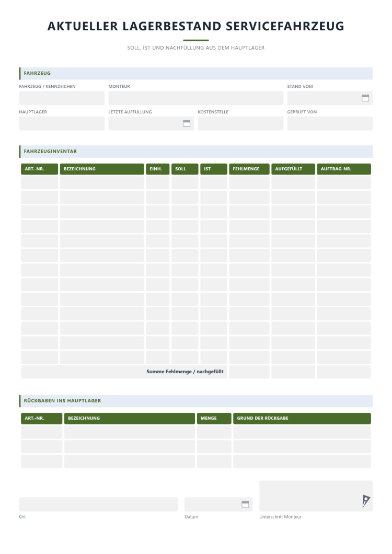The height and width of the screenshot is (554, 392).
Task: Click the Fehlmenge sum cell in Summe row
Action: pos(249,372)
